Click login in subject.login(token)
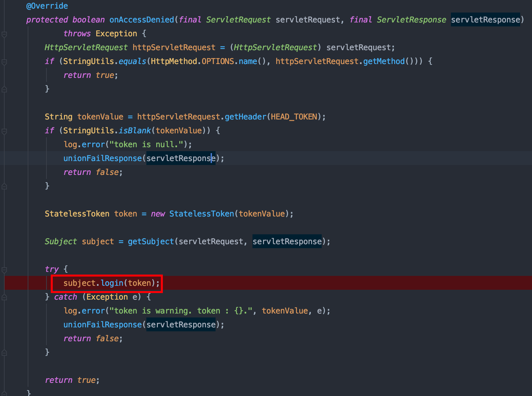This screenshot has width=532, height=396. coord(112,283)
